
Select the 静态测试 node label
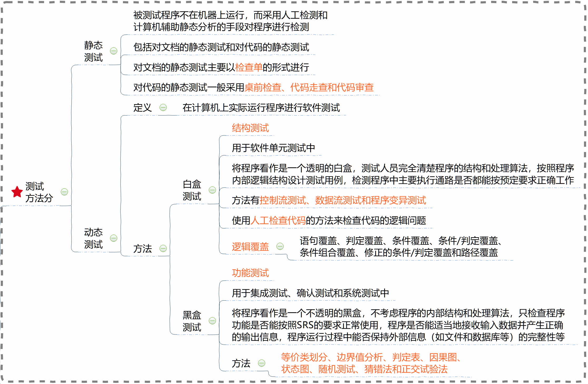point(93,51)
